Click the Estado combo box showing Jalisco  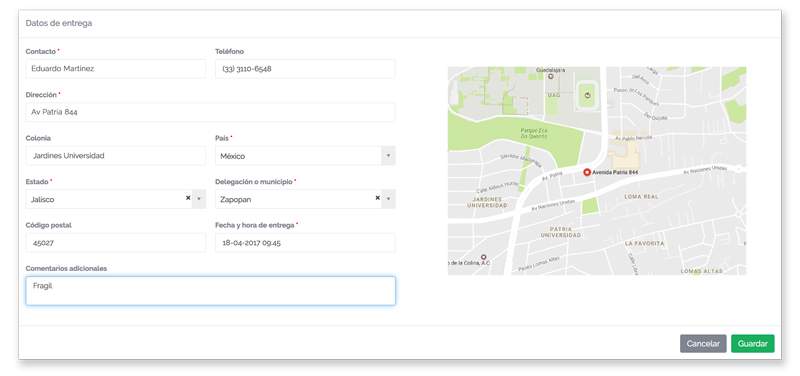[116, 199]
